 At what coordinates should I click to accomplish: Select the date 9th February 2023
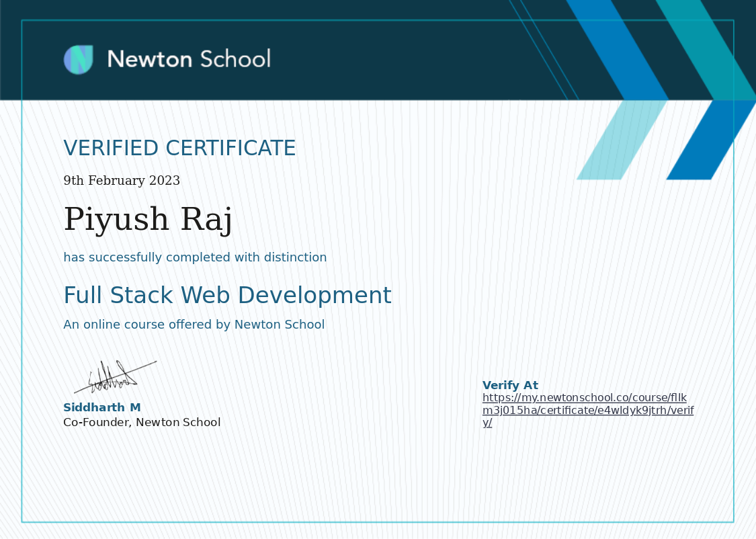[122, 180]
